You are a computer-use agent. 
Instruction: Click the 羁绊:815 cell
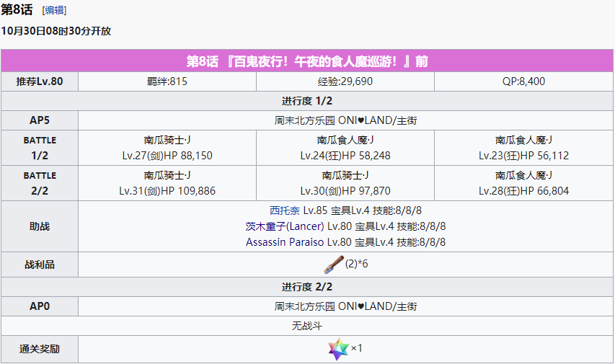[167, 81]
